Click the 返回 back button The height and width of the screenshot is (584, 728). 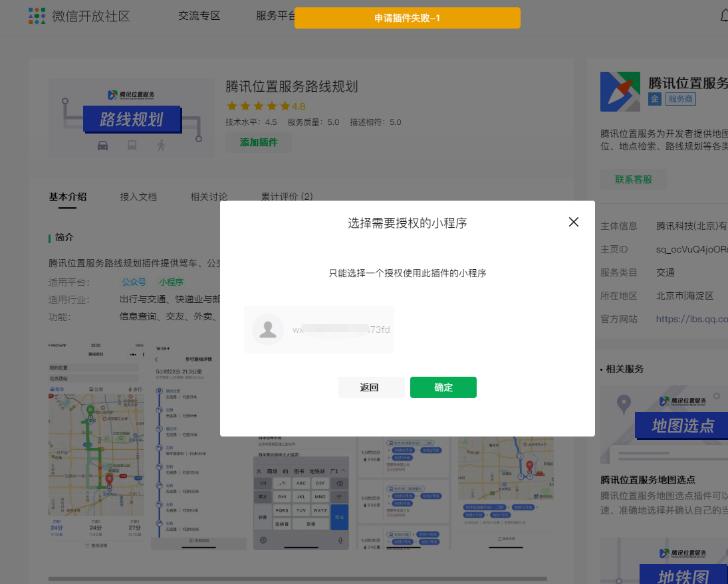click(371, 387)
